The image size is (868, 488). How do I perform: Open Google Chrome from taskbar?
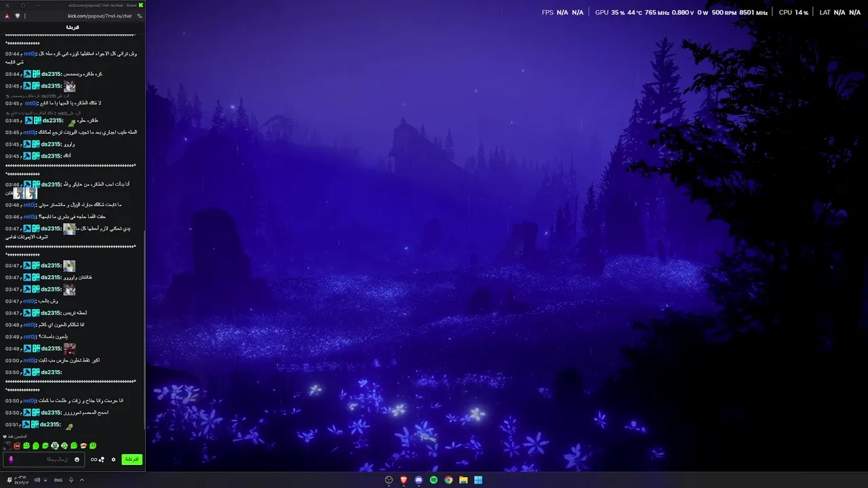448,480
